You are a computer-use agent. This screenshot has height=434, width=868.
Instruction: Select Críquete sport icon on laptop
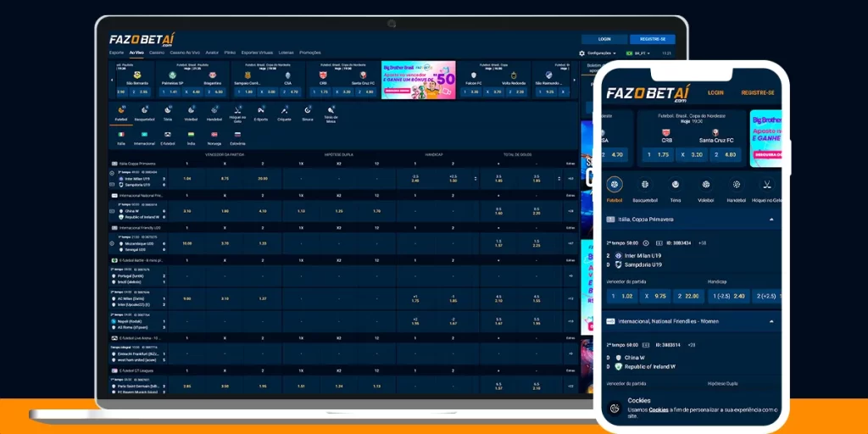point(284,110)
